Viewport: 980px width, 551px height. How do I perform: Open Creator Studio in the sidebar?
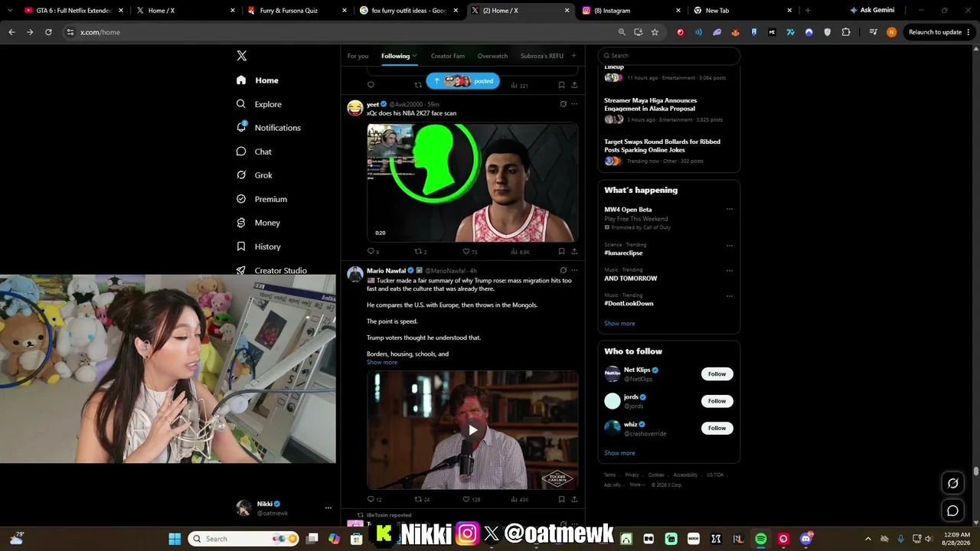pyautogui.click(x=272, y=270)
